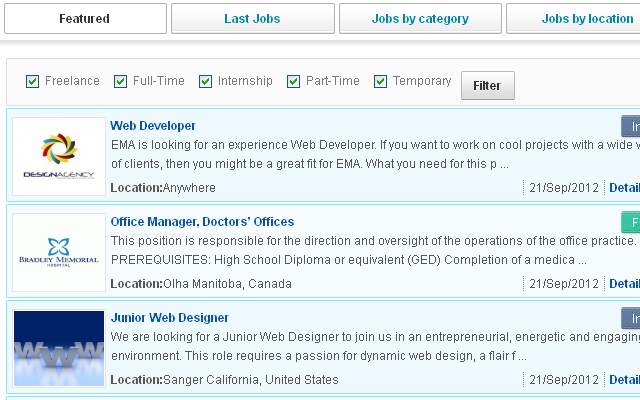Screen dimensions: 640x400
Task: Uncheck the Freelance checkbox
Action: [x=32, y=81]
